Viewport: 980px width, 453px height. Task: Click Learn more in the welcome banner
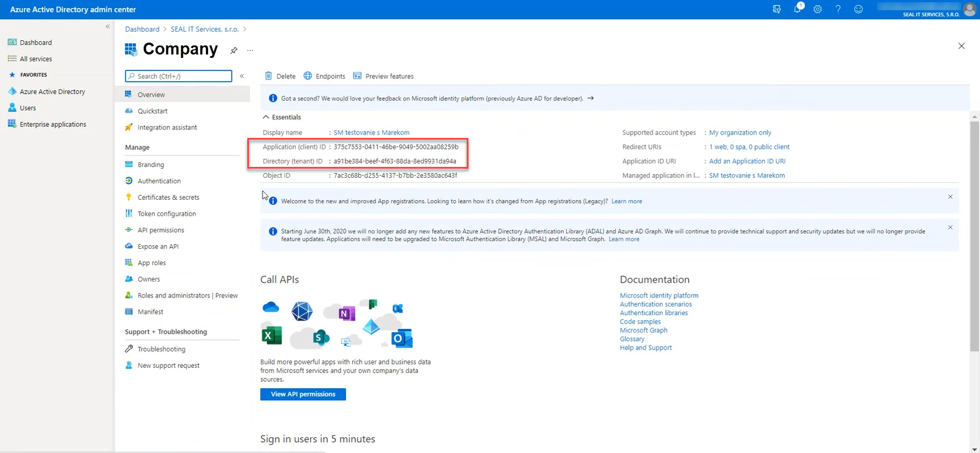pos(627,202)
